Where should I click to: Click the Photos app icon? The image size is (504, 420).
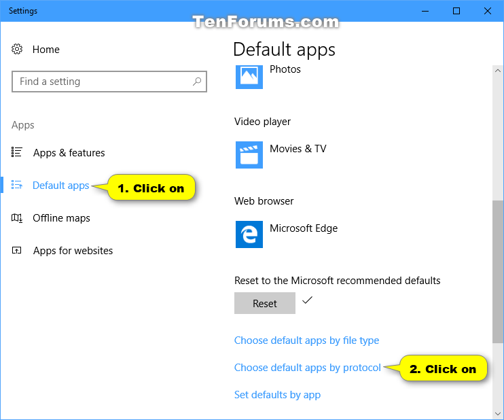click(249, 76)
